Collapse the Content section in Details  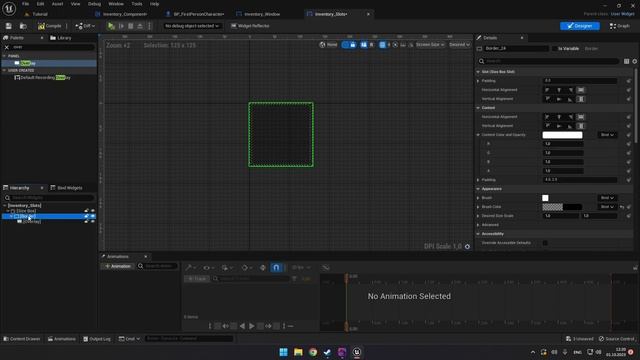(478, 108)
